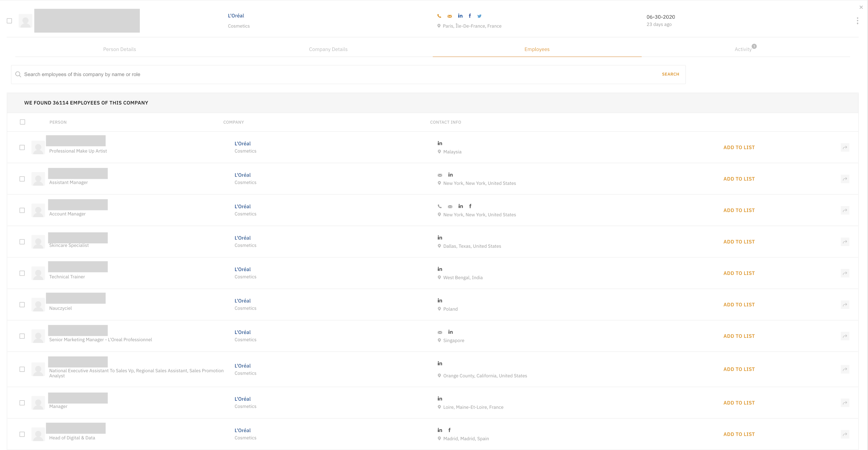Click the '06-30-2020' date text
Image resolution: width=868 pixels, height=450 pixels.
coord(661,17)
